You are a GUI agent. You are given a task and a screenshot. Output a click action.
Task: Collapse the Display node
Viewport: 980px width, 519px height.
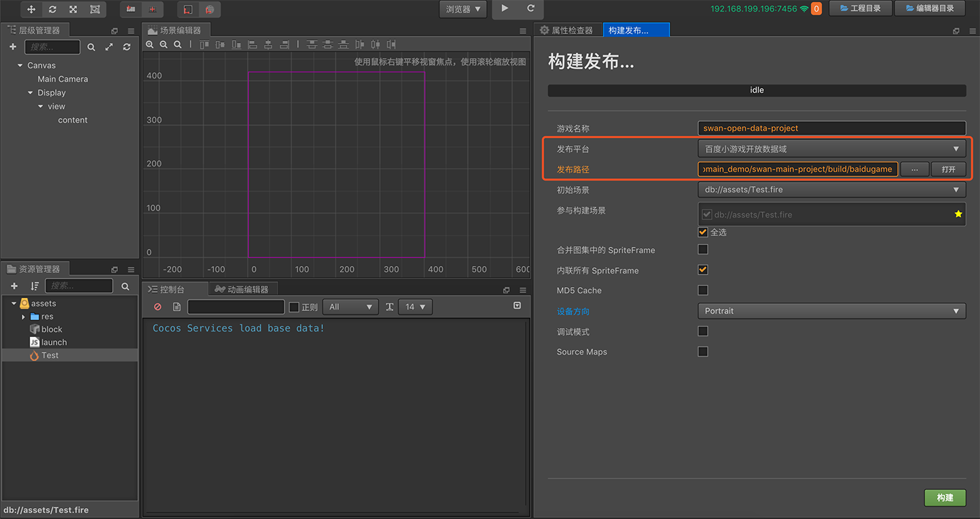pos(30,93)
